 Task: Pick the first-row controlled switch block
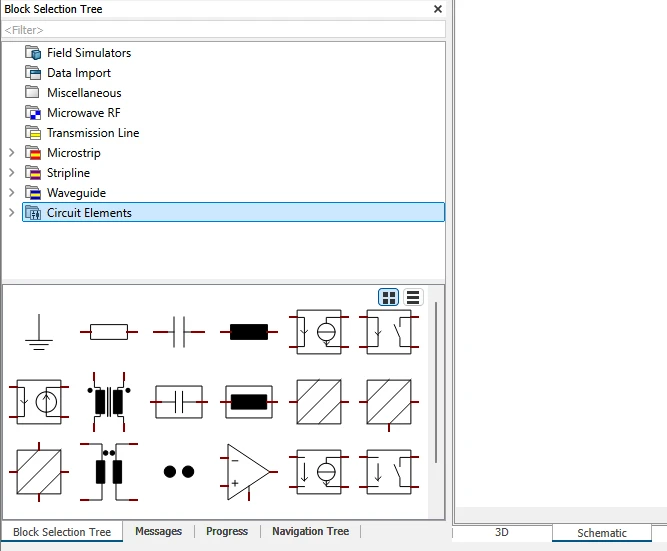[389, 332]
